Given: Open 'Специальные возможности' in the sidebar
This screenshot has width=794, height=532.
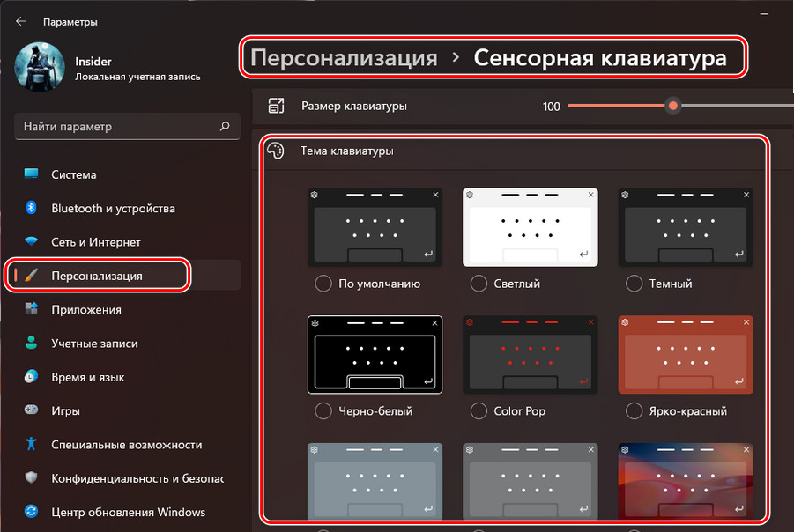Looking at the screenshot, I should (x=126, y=445).
